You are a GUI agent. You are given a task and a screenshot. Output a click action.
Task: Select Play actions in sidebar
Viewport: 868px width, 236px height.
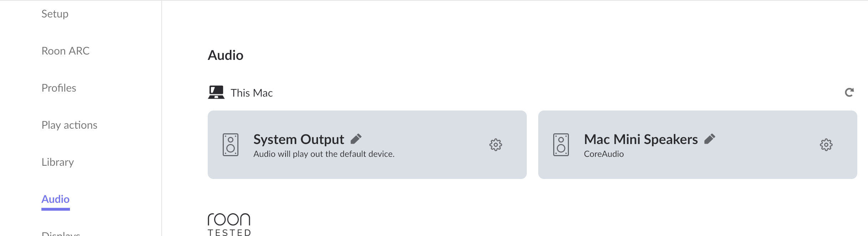click(x=69, y=125)
